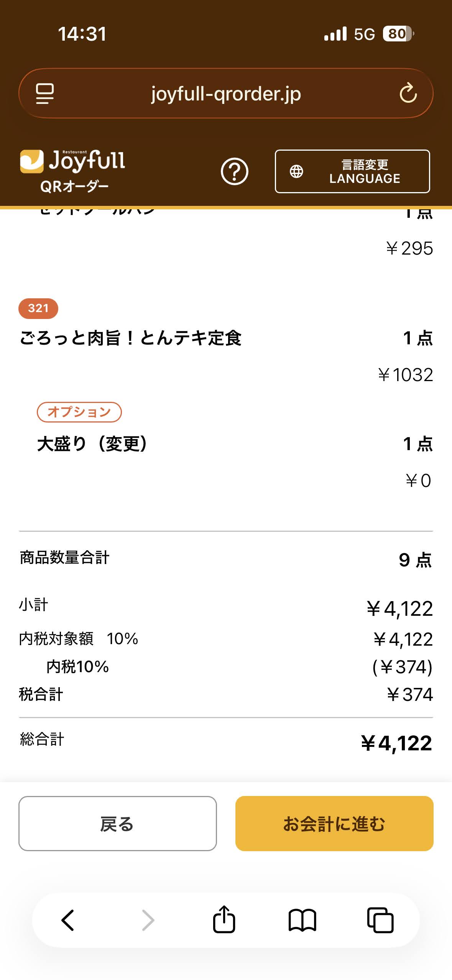This screenshot has height=980, width=452.
Task: Tap the joyfull-qrorder.jp address bar
Action: (x=226, y=94)
